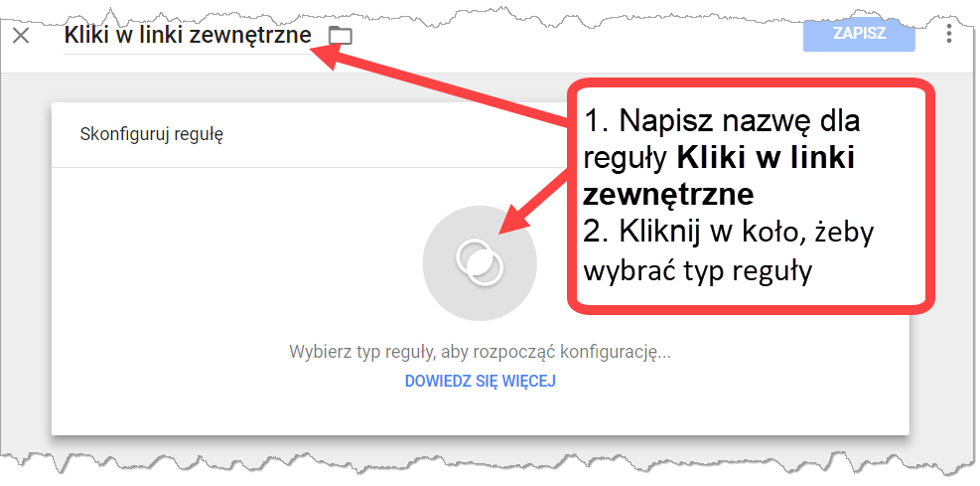Screen dimensions: 980x486
Task: Click the step 1 Napisz nazwę instruction text
Action: 721,159
